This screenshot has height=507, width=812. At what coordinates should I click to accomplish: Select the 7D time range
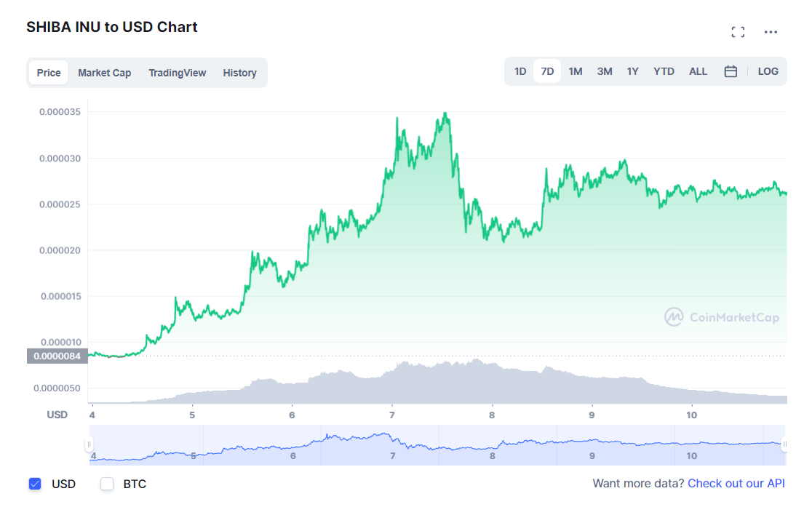[x=547, y=71]
